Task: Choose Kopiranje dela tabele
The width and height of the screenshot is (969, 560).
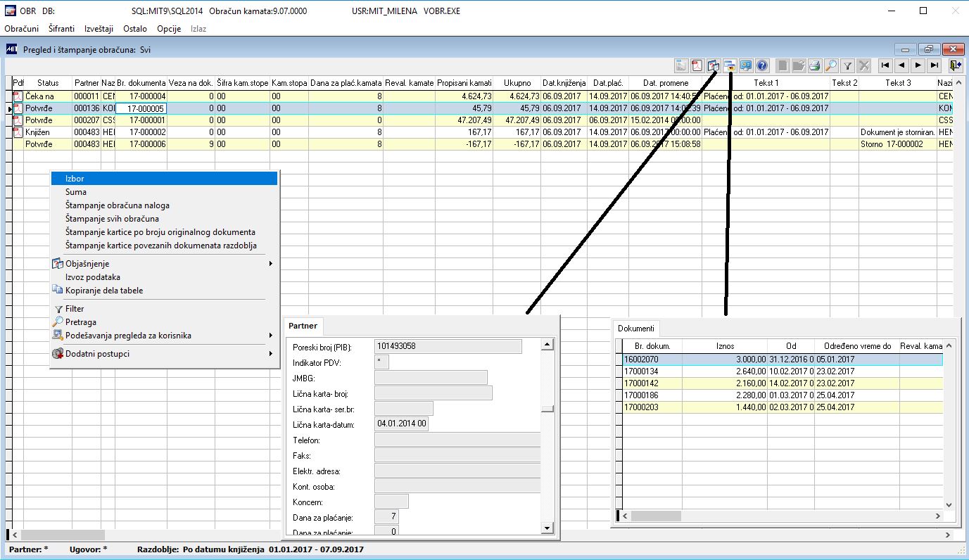Action: [x=164, y=291]
